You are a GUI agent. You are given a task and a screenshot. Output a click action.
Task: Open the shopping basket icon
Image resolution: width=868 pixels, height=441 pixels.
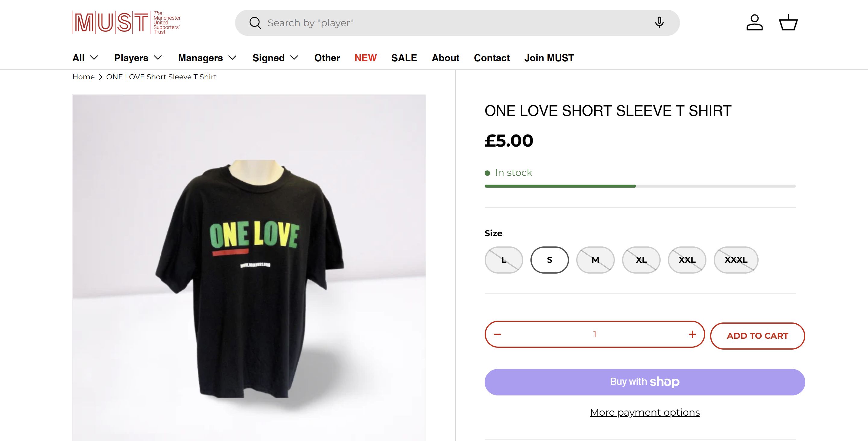[788, 23]
